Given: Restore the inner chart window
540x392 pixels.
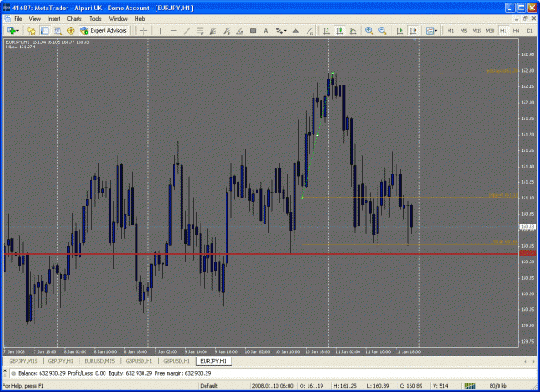Looking at the screenshot, I should [525, 19].
